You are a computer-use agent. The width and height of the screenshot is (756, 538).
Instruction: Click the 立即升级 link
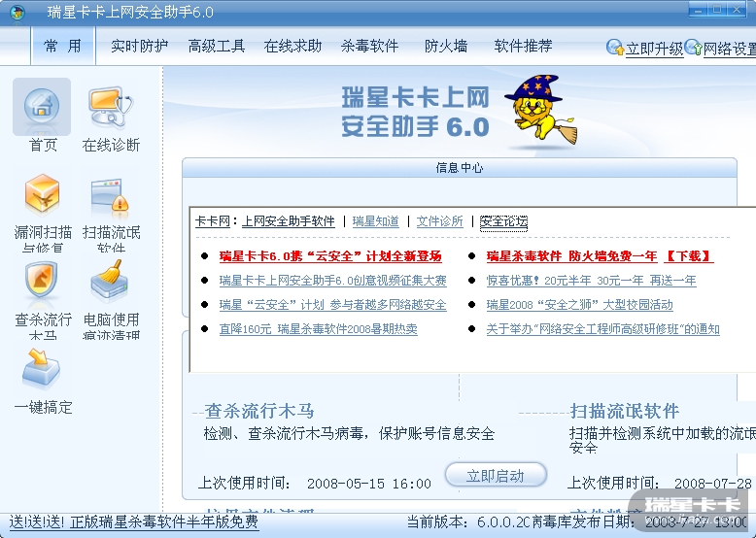(654, 49)
